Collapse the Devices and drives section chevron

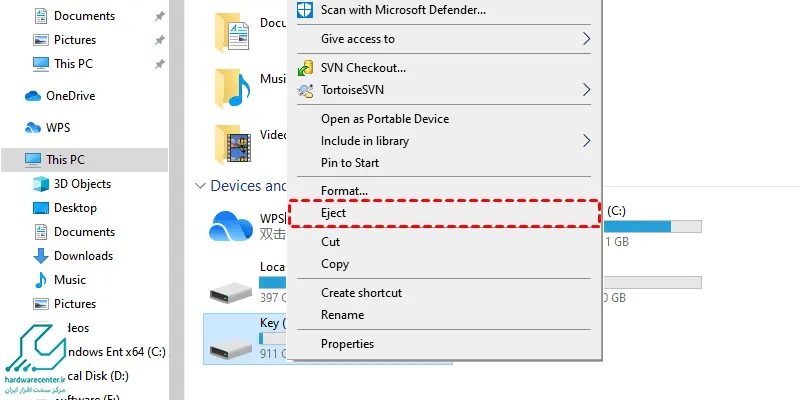tap(200, 186)
